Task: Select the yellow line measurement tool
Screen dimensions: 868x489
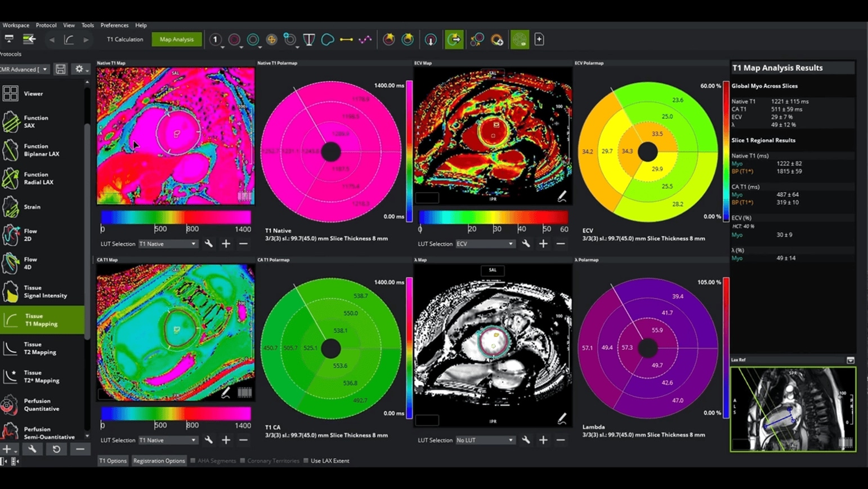Action: (346, 39)
